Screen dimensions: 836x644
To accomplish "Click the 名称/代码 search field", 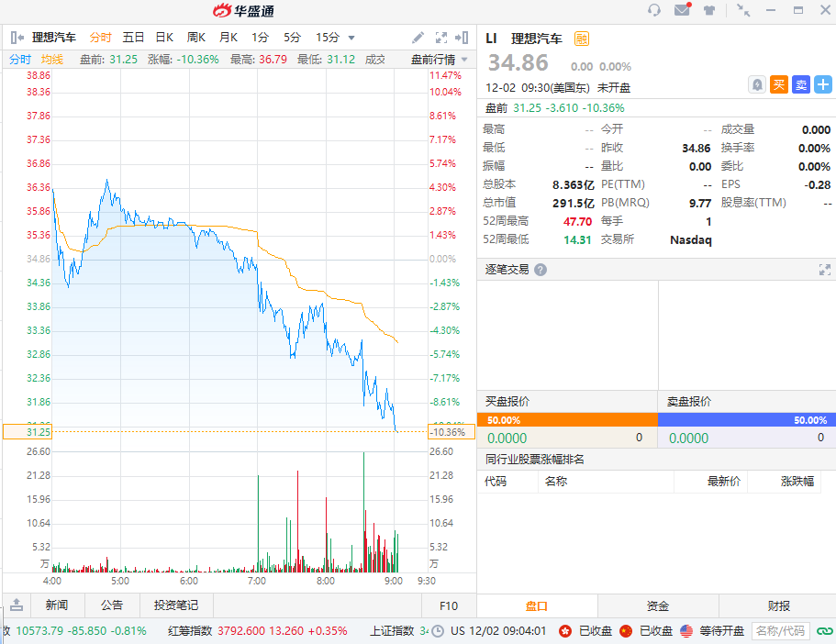I will pyautogui.click(x=781, y=631).
